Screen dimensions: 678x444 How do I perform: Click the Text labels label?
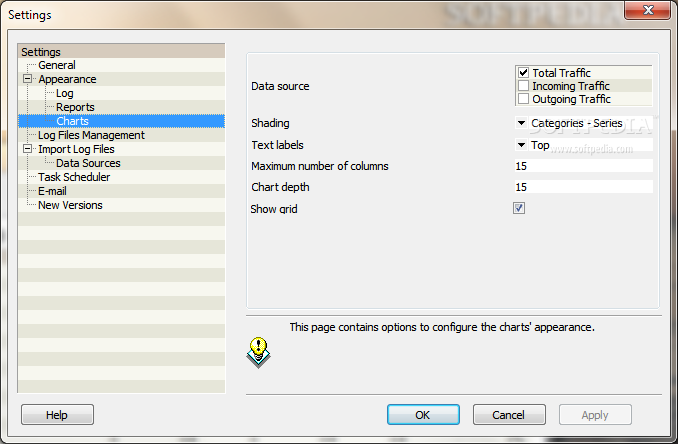coord(277,145)
